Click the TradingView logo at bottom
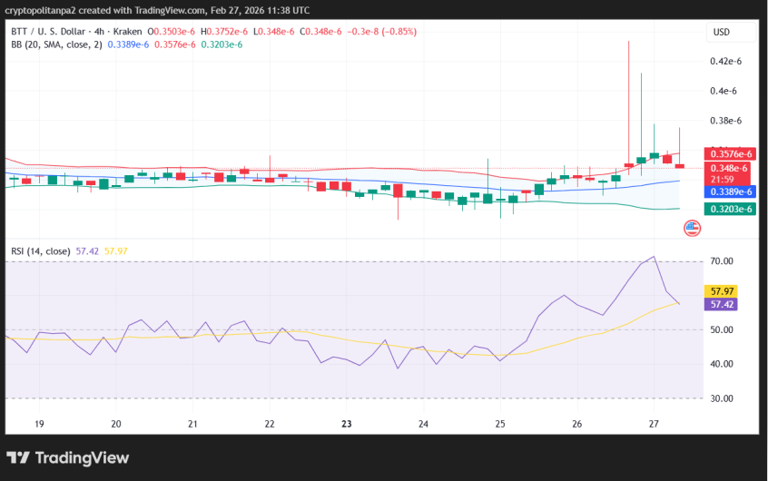The image size is (768, 481). coord(68,458)
